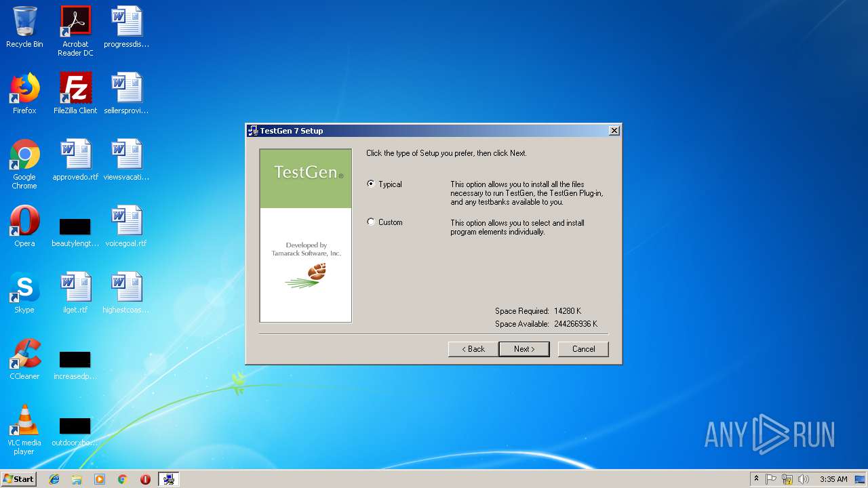Open Action Center flag icon
The image size is (868, 488).
[x=772, y=479]
